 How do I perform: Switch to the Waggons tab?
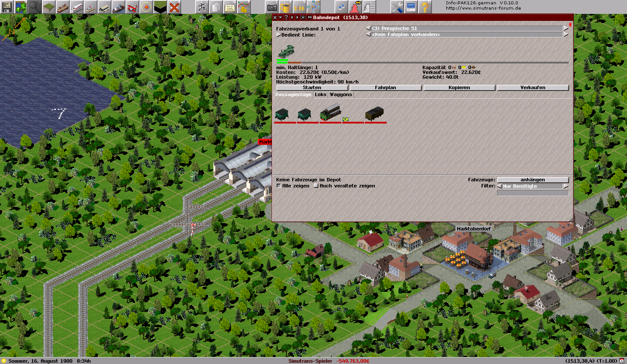tap(340, 95)
